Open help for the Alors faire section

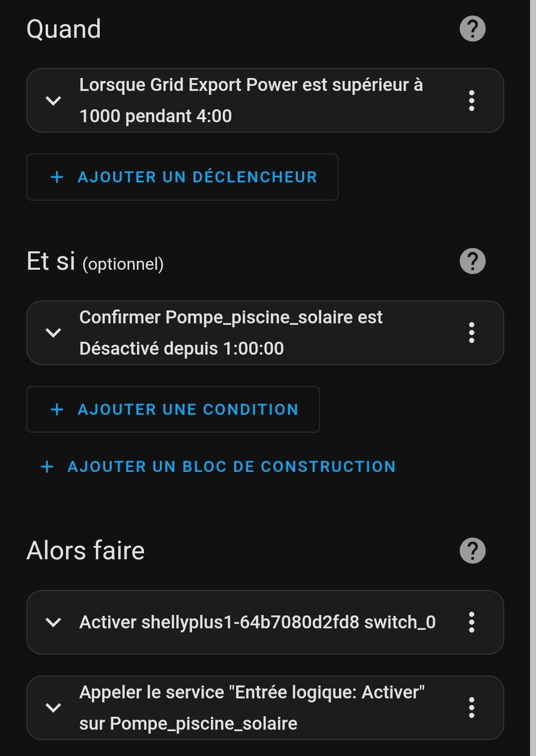[472, 551]
